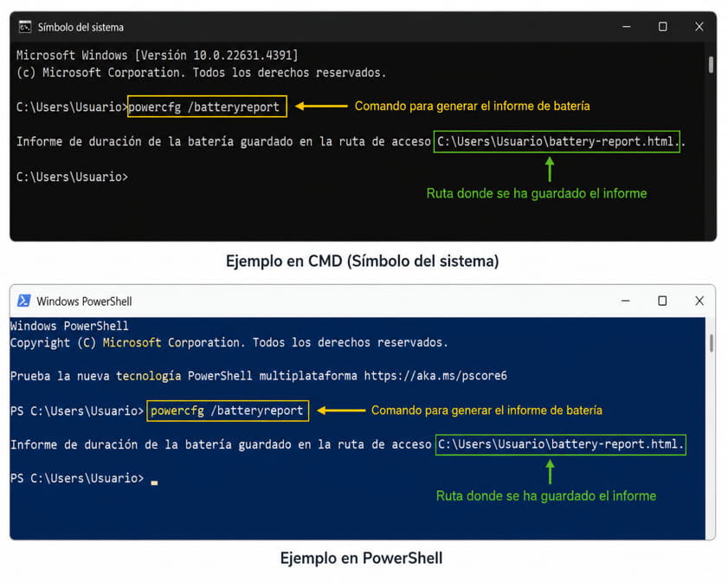Maximize the Windows PowerShell window
The image size is (728, 583).
(662, 301)
